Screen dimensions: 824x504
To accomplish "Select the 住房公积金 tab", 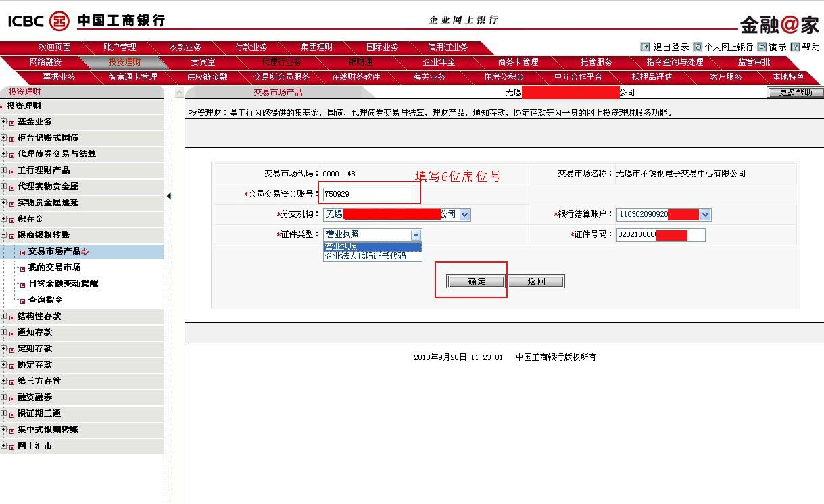I will pyautogui.click(x=504, y=77).
